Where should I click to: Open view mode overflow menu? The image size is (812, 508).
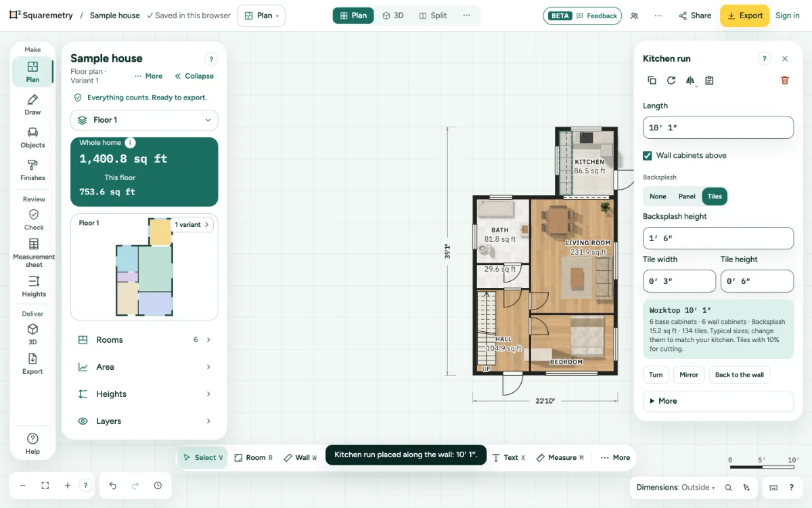(467, 16)
